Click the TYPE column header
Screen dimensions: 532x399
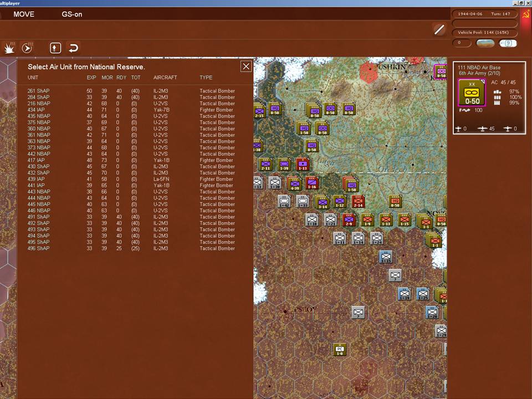pyautogui.click(x=206, y=78)
